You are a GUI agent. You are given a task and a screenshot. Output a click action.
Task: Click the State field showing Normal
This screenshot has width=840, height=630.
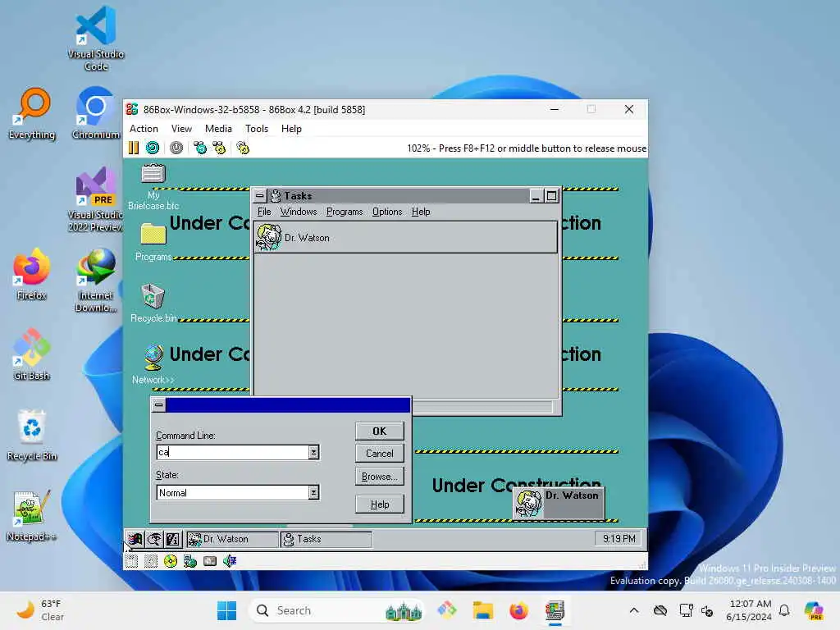pyautogui.click(x=232, y=492)
